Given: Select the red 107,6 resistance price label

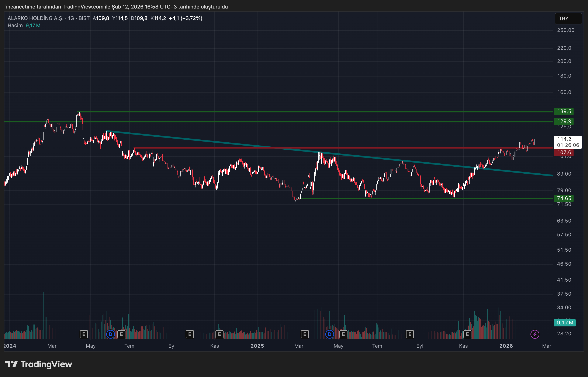Looking at the screenshot, I should pyautogui.click(x=564, y=153).
